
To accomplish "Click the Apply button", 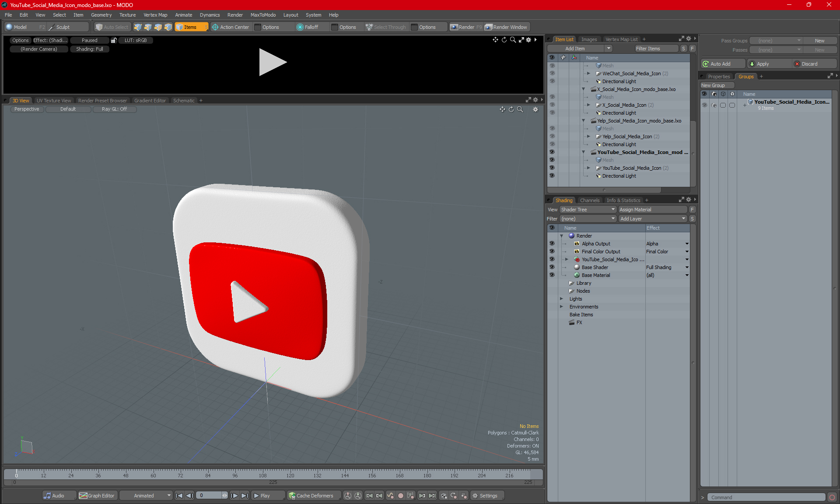I will (769, 64).
